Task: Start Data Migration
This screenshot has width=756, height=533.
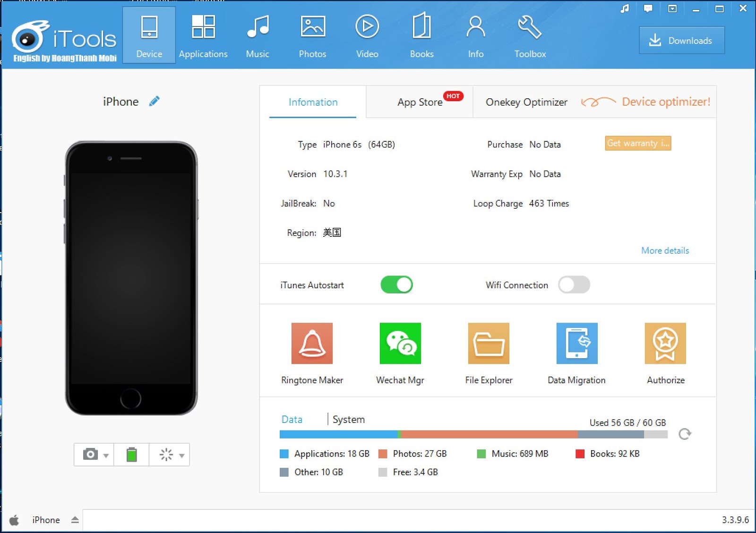Action: click(576, 344)
